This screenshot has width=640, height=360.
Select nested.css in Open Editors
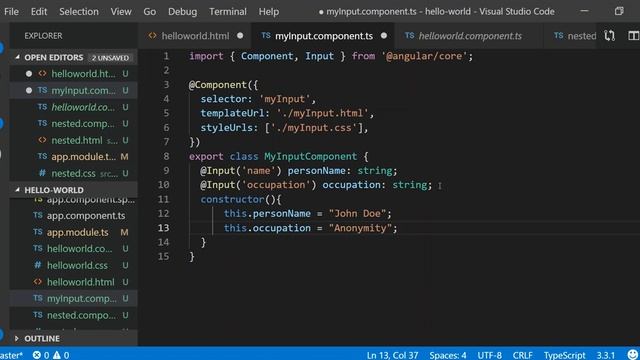[x=73, y=173]
